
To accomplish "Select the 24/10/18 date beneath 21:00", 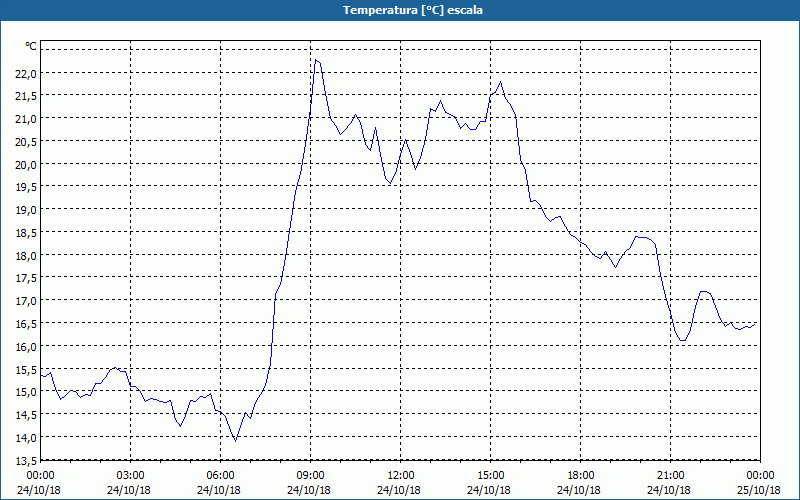I will [669, 490].
